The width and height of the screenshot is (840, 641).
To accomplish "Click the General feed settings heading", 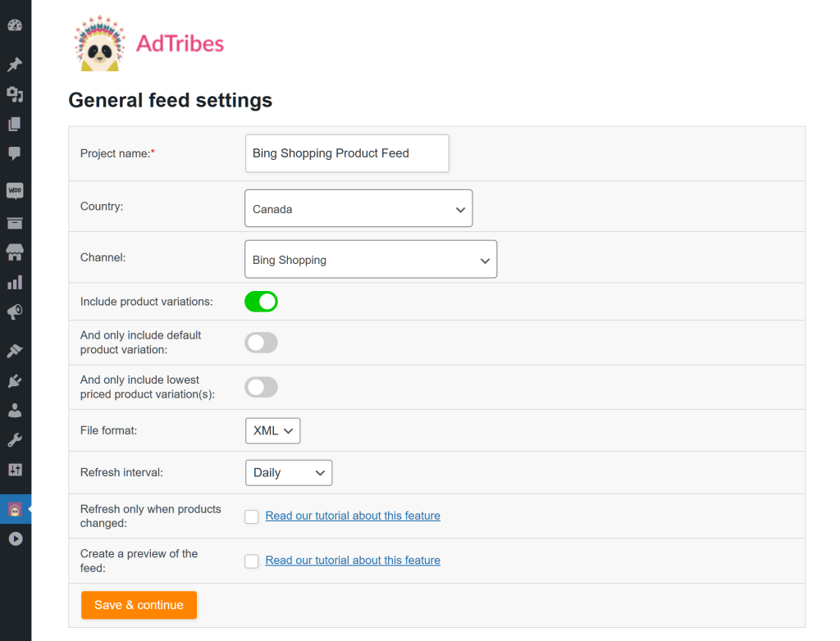I will [171, 100].
